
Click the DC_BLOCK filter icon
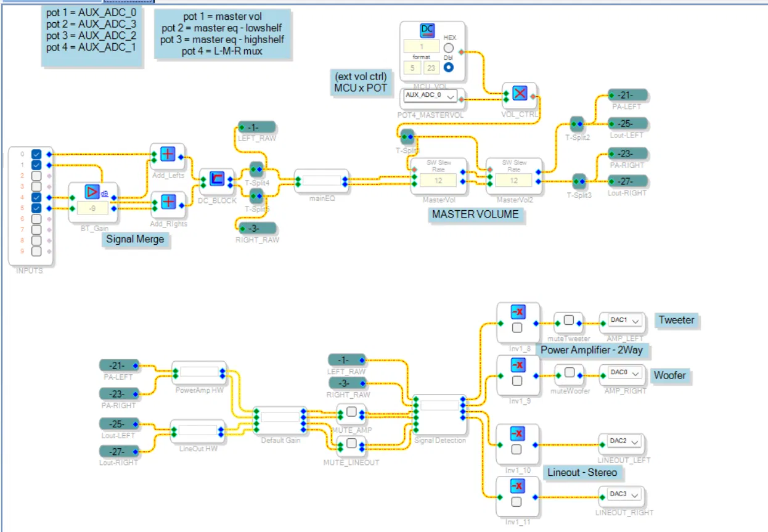click(216, 179)
